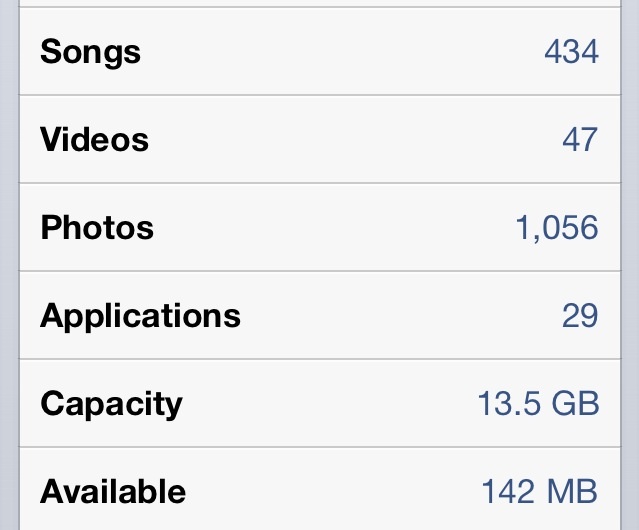Image resolution: width=639 pixels, height=530 pixels.
Task: Tap the Applications label
Action: [x=140, y=316]
